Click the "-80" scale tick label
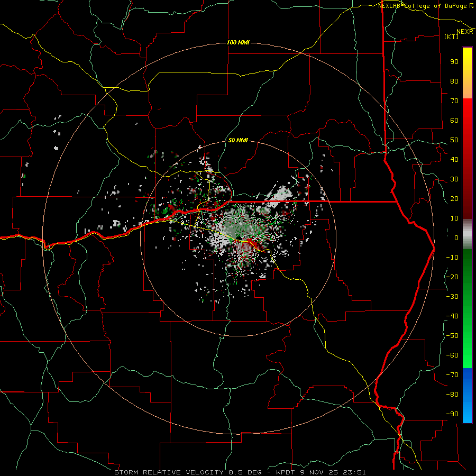Image resolution: width=476 pixels, height=476 pixels. (x=452, y=395)
